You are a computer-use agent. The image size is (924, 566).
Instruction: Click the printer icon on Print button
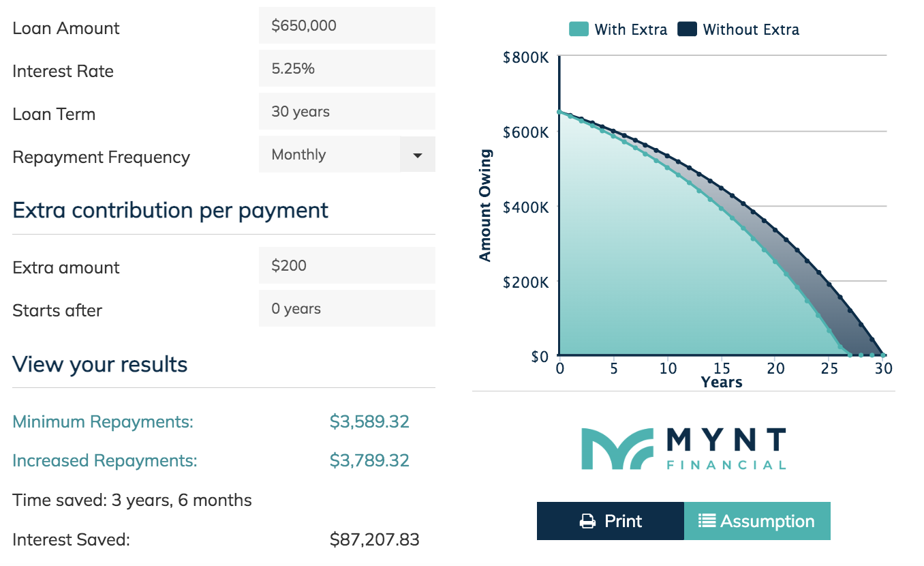pyautogui.click(x=587, y=522)
